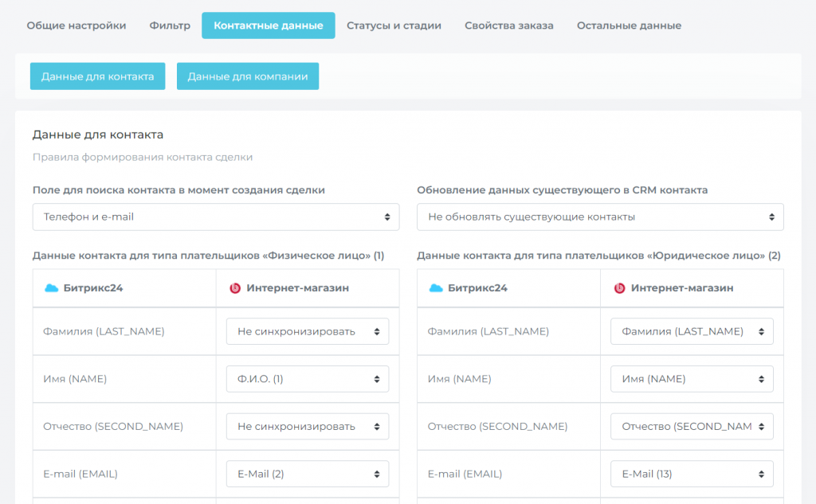Click the Данные для компании button
The height and width of the screenshot is (504, 816).
coord(248,76)
